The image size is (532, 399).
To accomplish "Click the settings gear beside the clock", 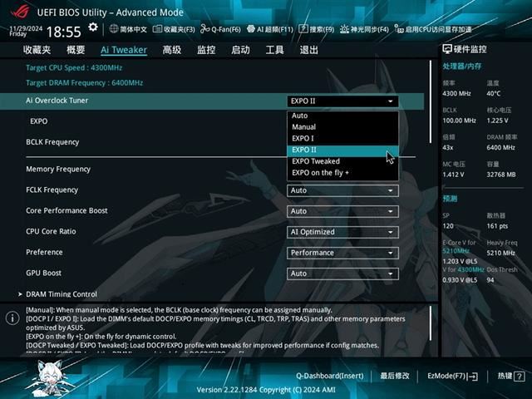I will [93, 27].
